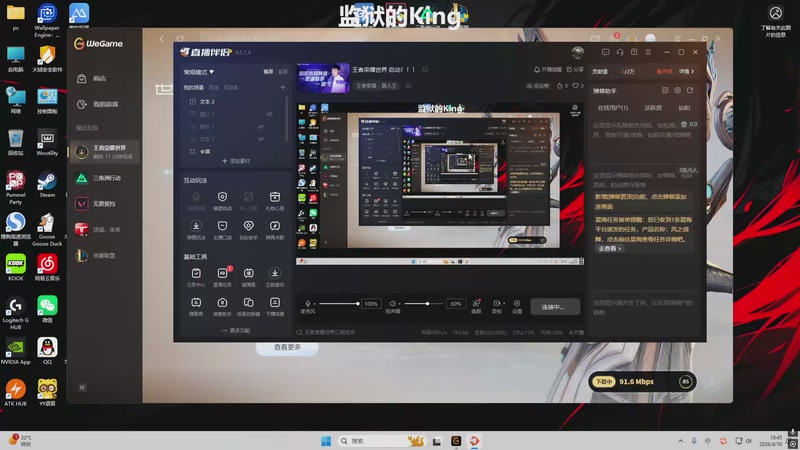Toggle visibility of the 图片 1 source
Image resolution: width=800 pixels, height=450 pixels.
click(x=261, y=127)
